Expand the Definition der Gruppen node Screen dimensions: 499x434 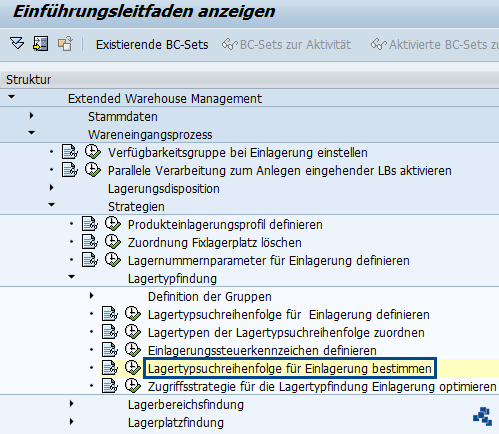pyautogui.click(x=92, y=296)
